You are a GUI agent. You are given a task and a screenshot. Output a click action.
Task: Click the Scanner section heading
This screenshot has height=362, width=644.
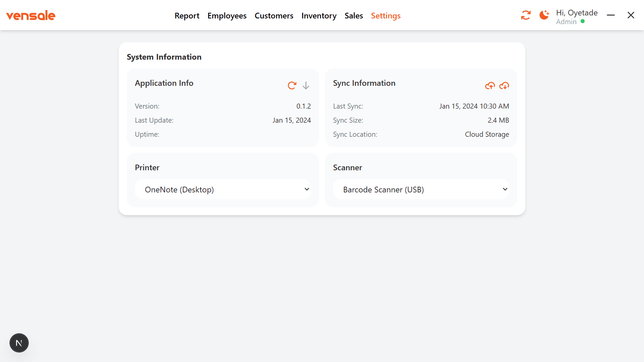pyautogui.click(x=347, y=168)
